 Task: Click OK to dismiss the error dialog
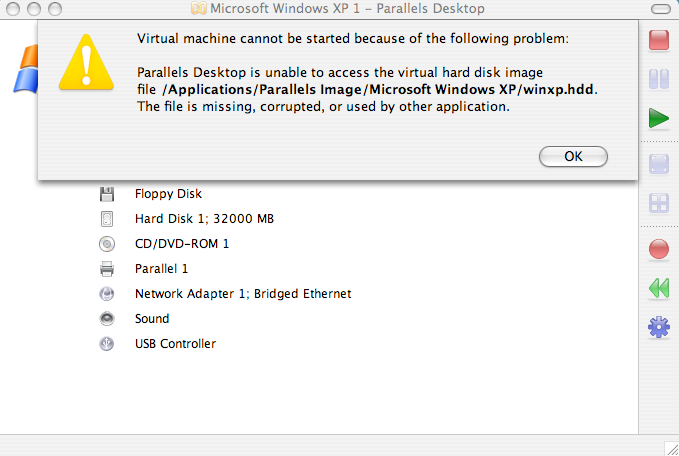click(573, 156)
